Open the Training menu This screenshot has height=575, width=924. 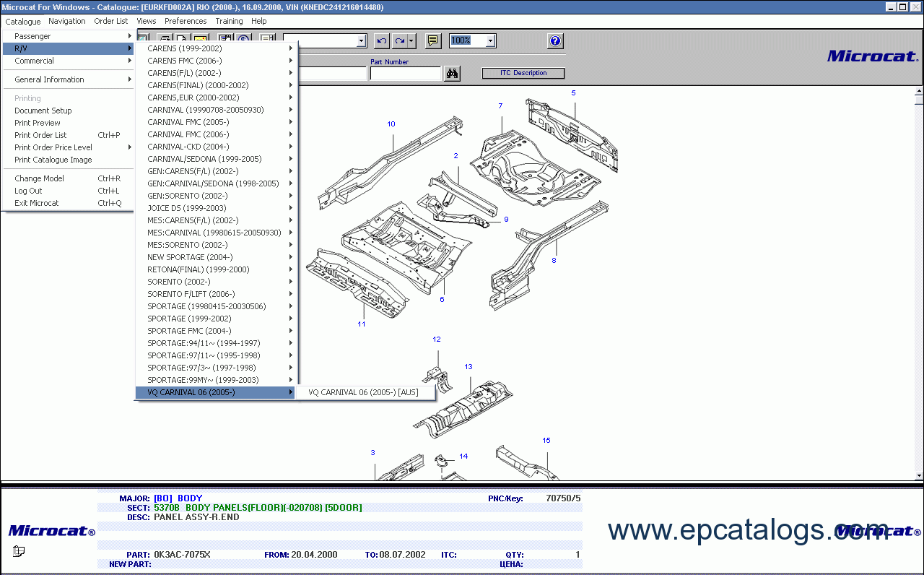point(229,21)
